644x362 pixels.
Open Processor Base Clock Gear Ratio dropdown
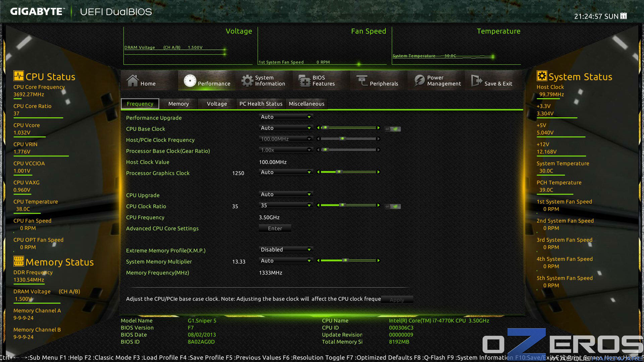coord(286,150)
